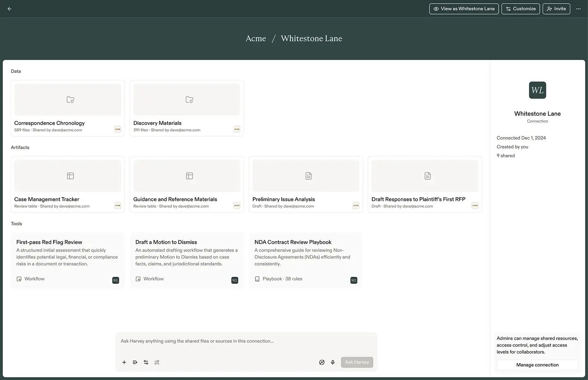588x380 pixels.
Task: Click the back arrow in the header
Action: click(x=9, y=9)
